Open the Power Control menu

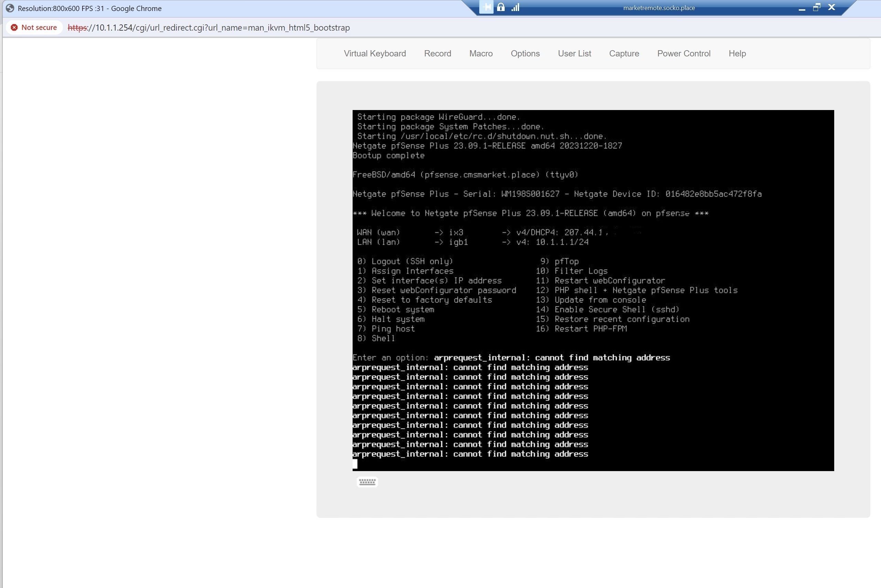[x=683, y=54]
